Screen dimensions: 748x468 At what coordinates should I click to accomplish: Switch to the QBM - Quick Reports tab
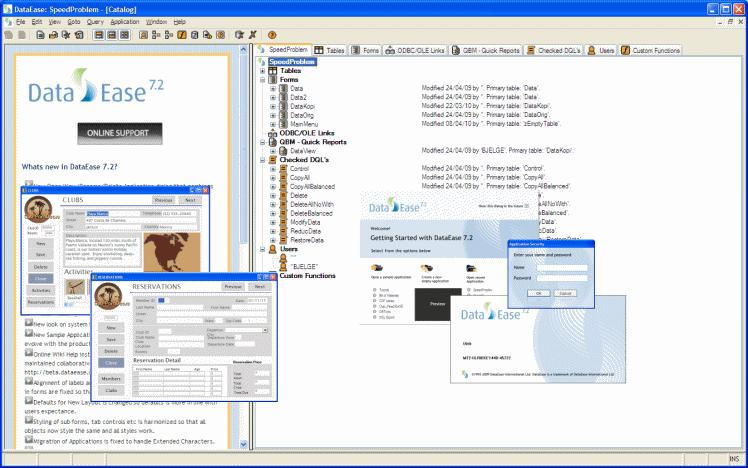click(486, 50)
